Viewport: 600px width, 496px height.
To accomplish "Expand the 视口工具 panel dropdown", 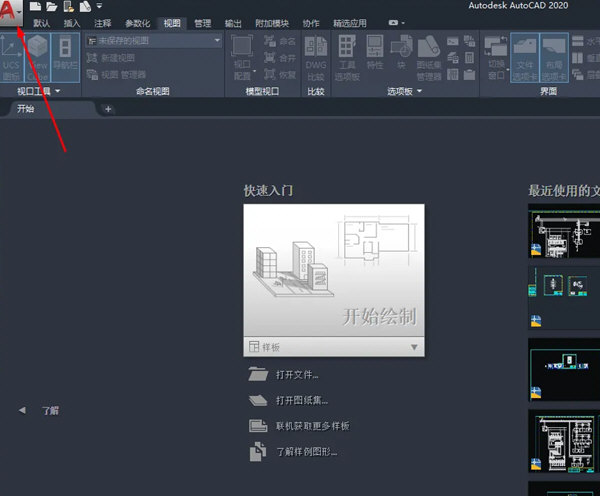I will tap(58, 91).
